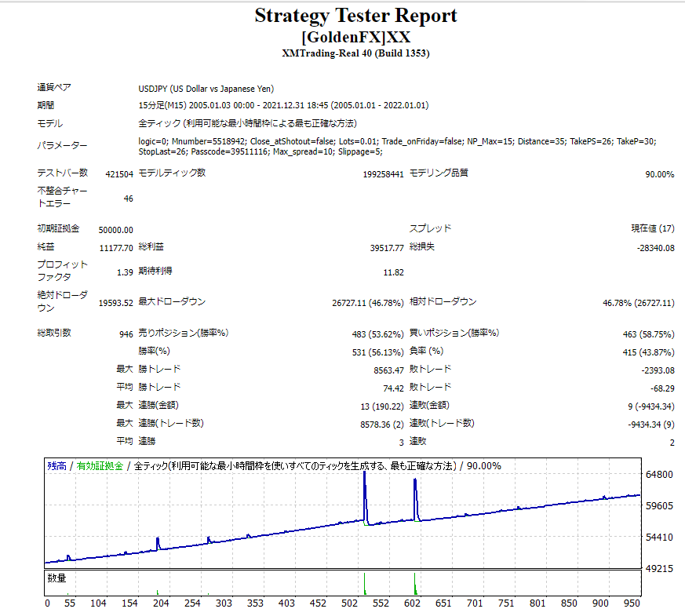Viewport: 685px width, 616px height.
Task: Click the 463 (58.75%) long positions value
Action: point(649,334)
